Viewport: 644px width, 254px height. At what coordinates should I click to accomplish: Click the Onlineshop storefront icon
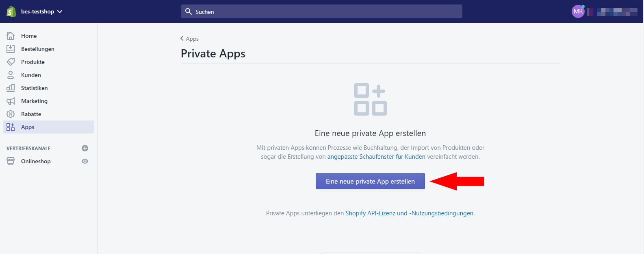tap(11, 161)
